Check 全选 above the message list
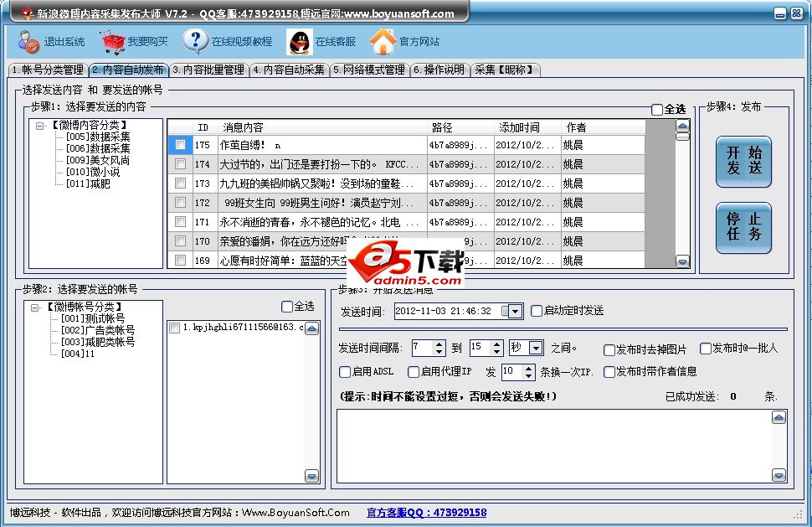 657,110
